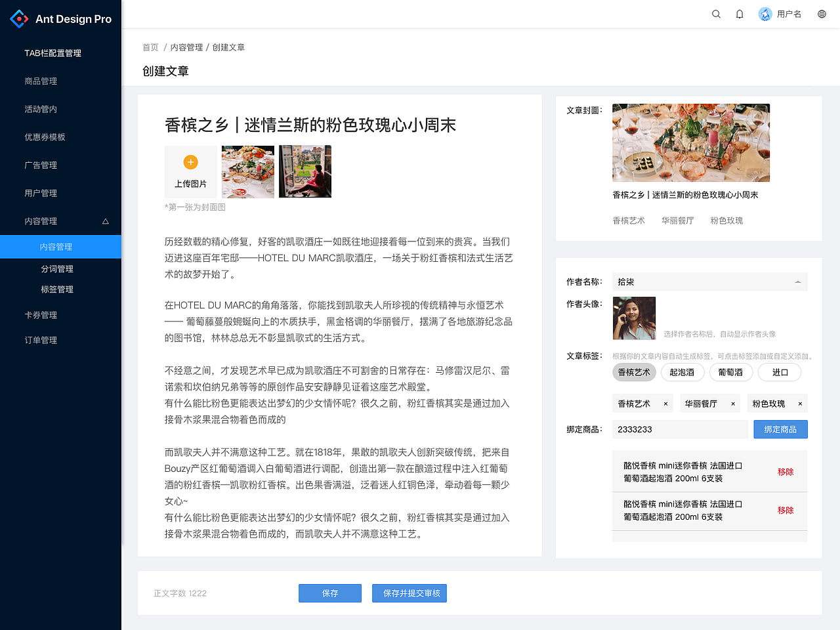840x630 pixels.
Task: Click the search magnifier icon in top bar
Action: tap(716, 14)
